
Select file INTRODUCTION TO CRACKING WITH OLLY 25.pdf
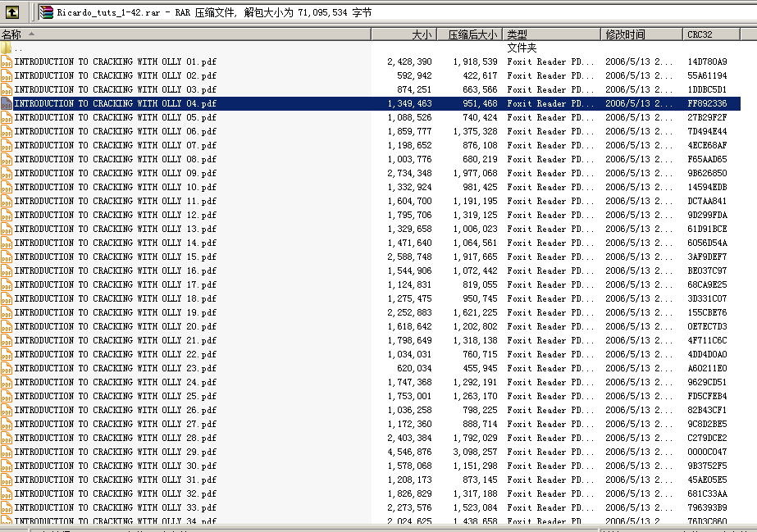click(116, 397)
